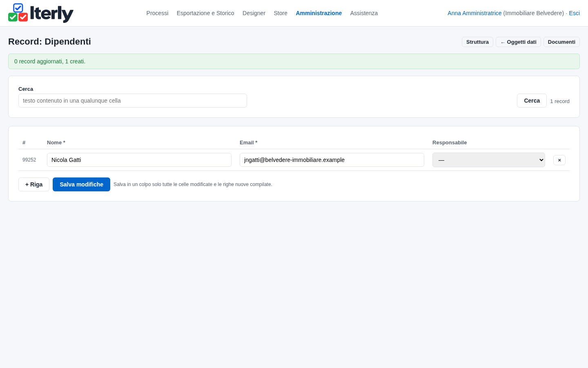Open the Designer section
This screenshot has height=368, width=588.
(254, 13)
